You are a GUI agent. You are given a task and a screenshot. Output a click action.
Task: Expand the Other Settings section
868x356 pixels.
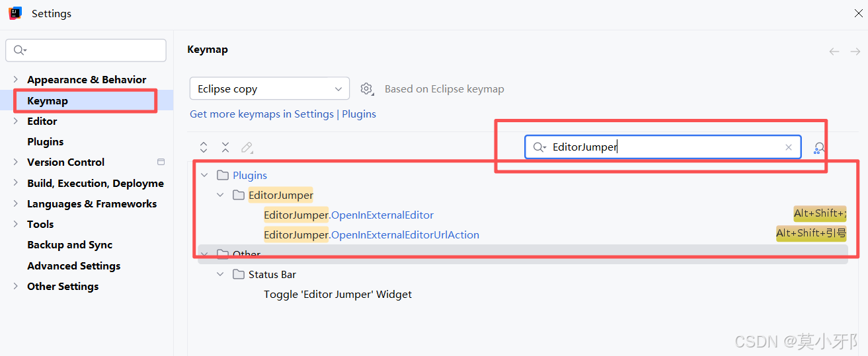(16, 286)
